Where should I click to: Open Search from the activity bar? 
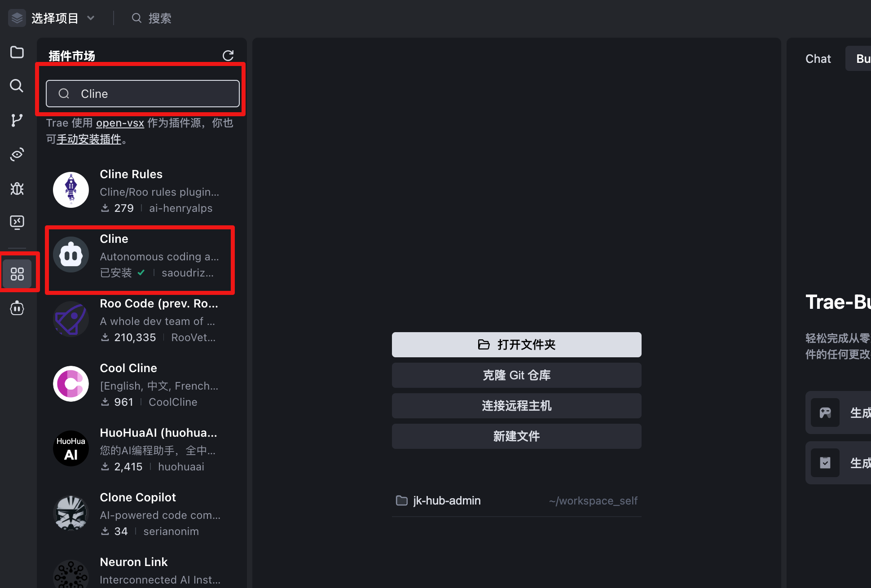[x=17, y=86]
